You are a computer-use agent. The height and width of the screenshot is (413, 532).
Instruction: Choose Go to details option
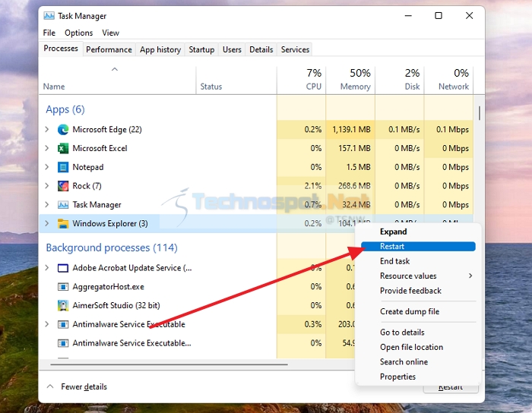point(418,333)
